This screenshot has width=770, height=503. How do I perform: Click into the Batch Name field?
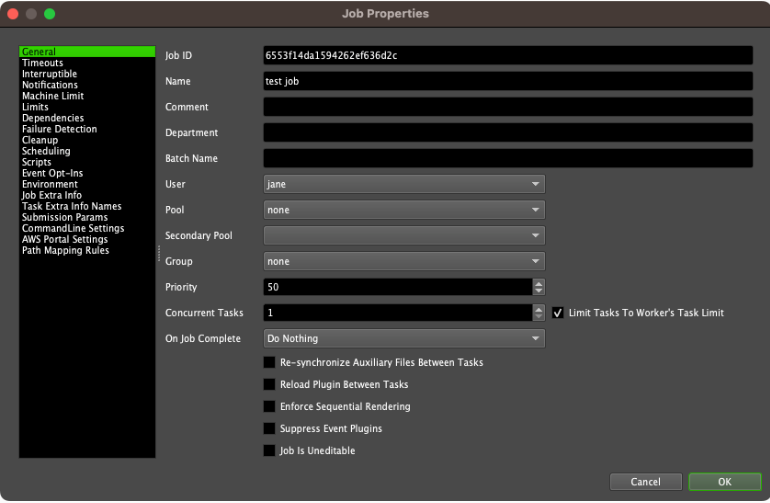(508, 159)
